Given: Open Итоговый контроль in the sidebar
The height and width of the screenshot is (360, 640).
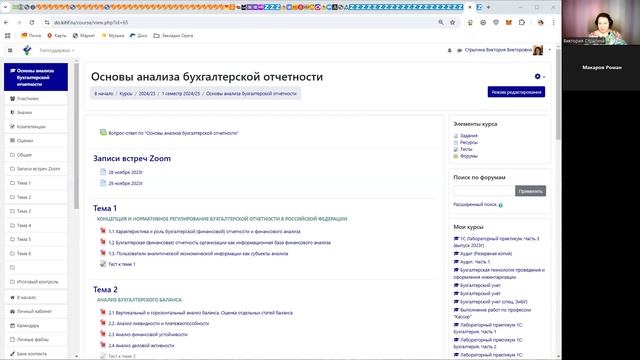Looking at the screenshot, I should [x=36, y=282].
